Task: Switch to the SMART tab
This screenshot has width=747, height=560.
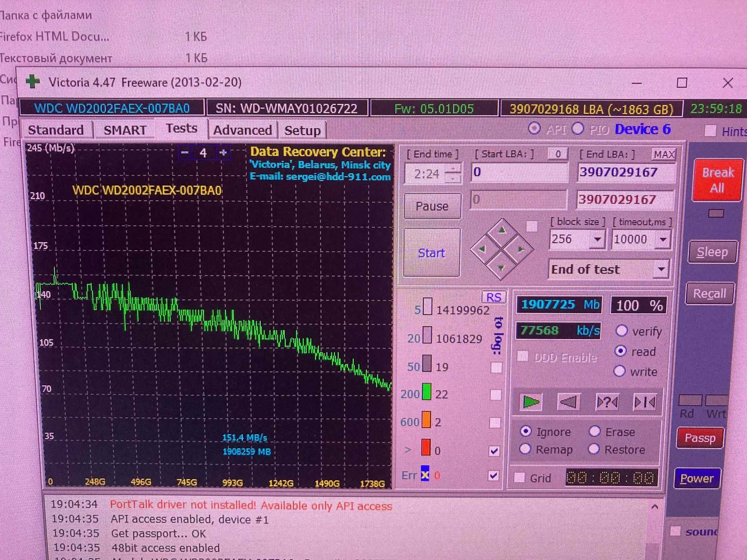Action: [125, 130]
